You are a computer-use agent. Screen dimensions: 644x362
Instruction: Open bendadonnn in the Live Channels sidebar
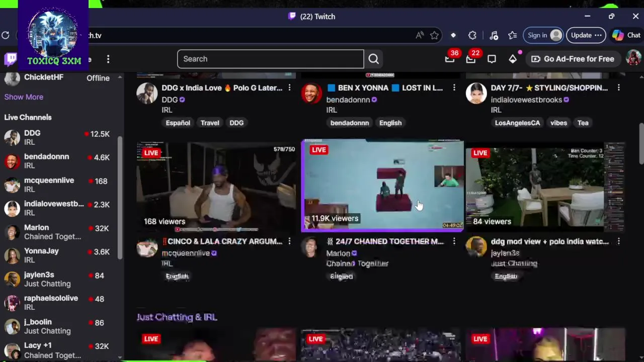[x=59, y=161]
